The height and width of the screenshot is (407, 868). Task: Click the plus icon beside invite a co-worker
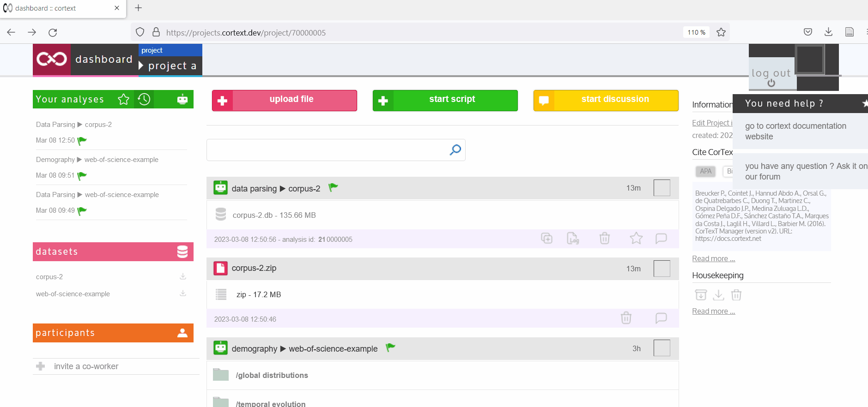[x=41, y=366]
